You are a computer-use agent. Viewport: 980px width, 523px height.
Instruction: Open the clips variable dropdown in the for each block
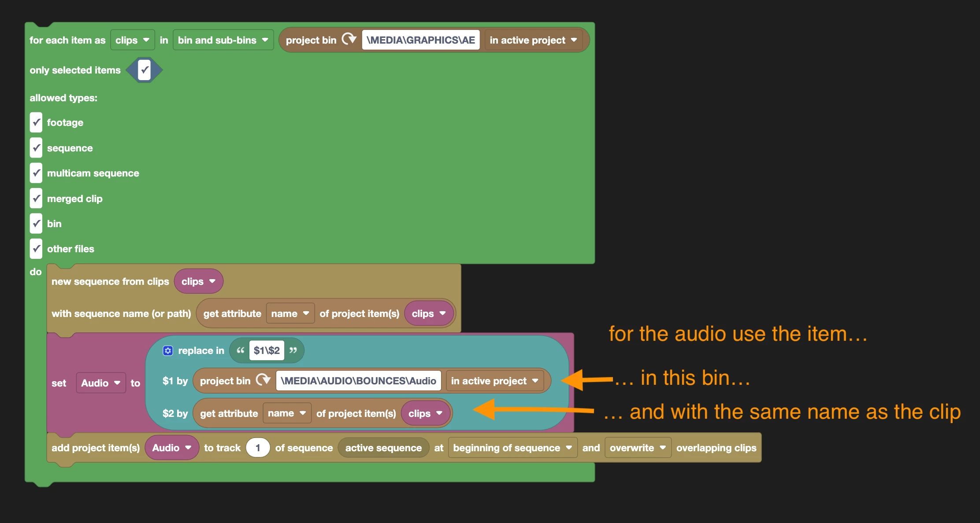tap(132, 40)
